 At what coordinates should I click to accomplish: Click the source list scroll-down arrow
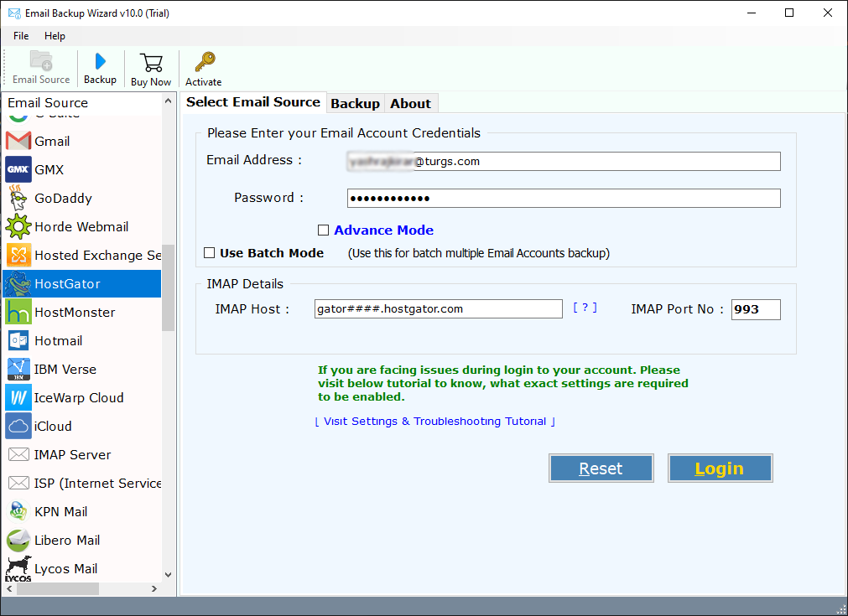169,575
